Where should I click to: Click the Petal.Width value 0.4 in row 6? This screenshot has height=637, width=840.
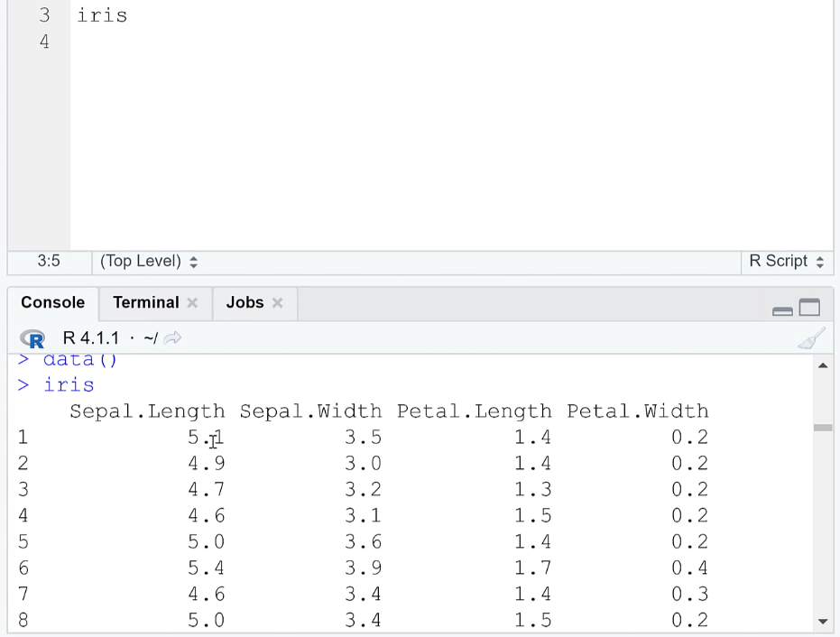tap(690, 568)
